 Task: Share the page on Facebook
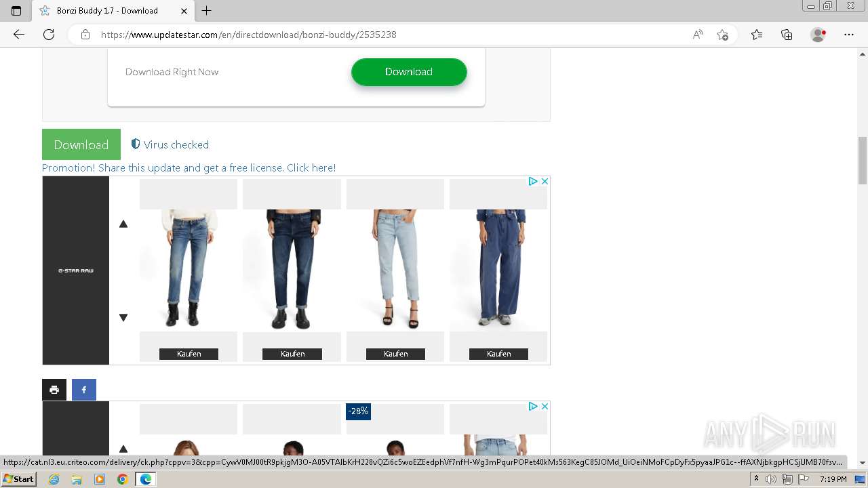tap(84, 390)
